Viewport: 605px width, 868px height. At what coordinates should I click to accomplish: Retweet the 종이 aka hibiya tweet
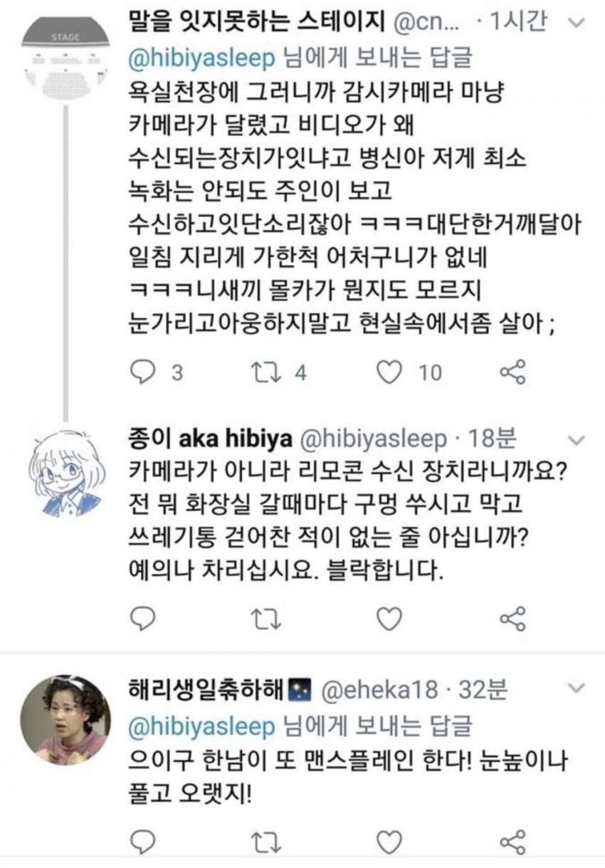pos(265,619)
